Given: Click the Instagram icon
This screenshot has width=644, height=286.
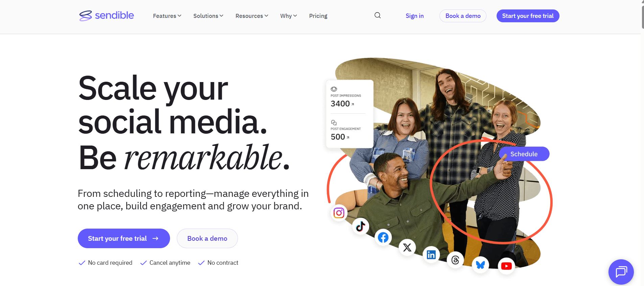Looking at the screenshot, I should click(339, 213).
